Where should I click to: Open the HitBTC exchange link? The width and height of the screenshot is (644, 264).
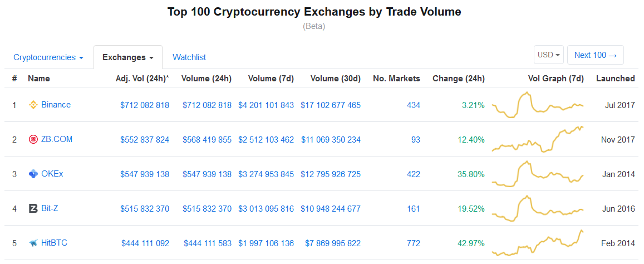55,243
